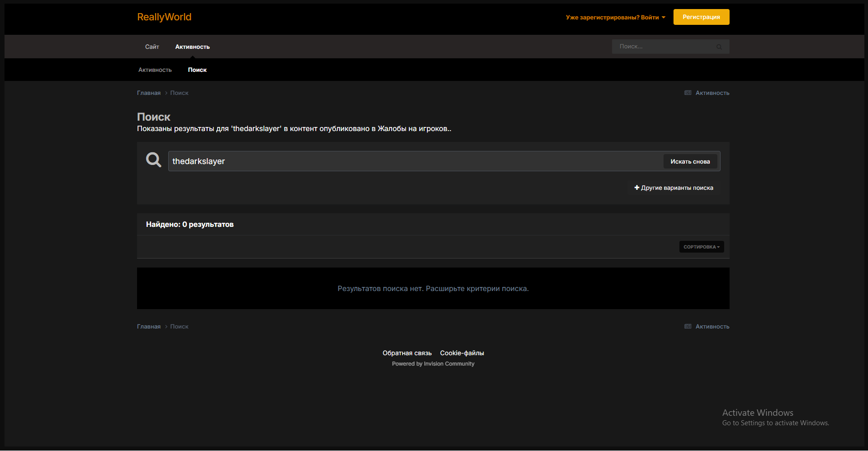Open the ReallyWorld logo homepage

point(164,17)
